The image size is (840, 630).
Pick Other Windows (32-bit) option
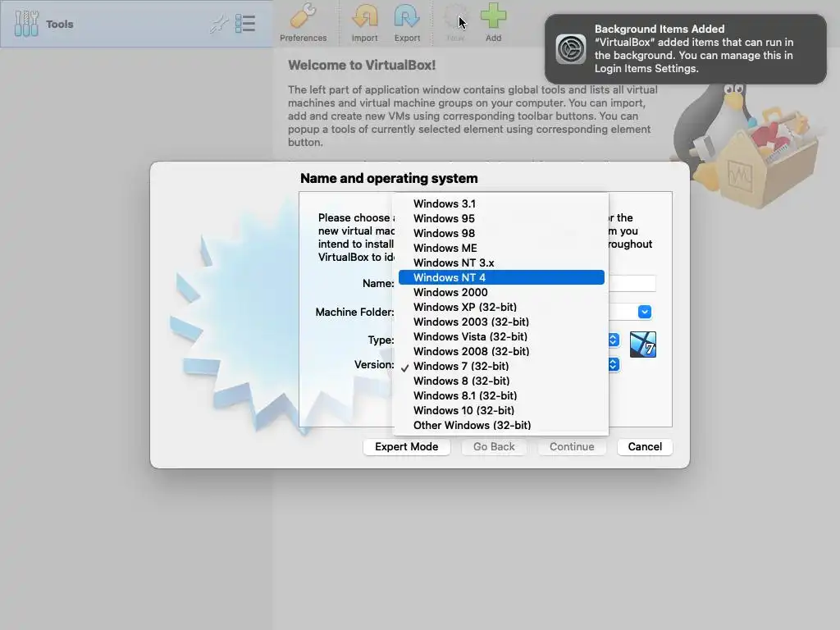(x=501, y=425)
